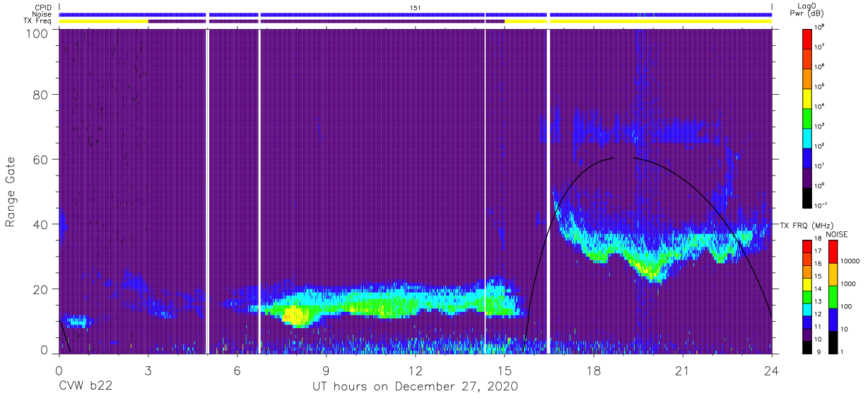Click the x-axis hour label '24'
Viewport: 868px width, 401px height.
772,370
